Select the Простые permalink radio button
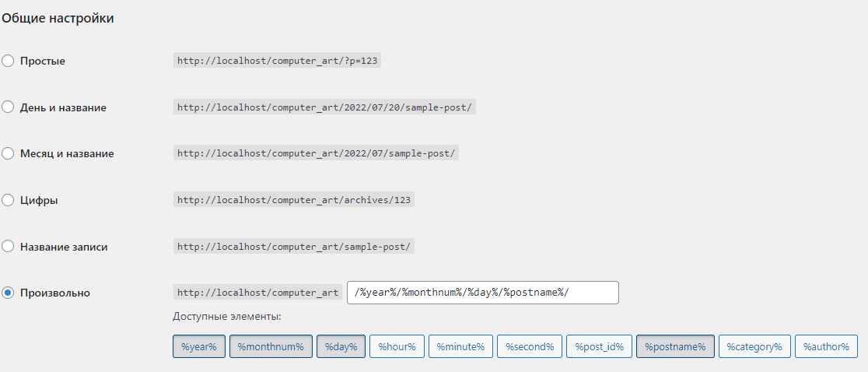The width and height of the screenshot is (868, 372). click(8, 61)
